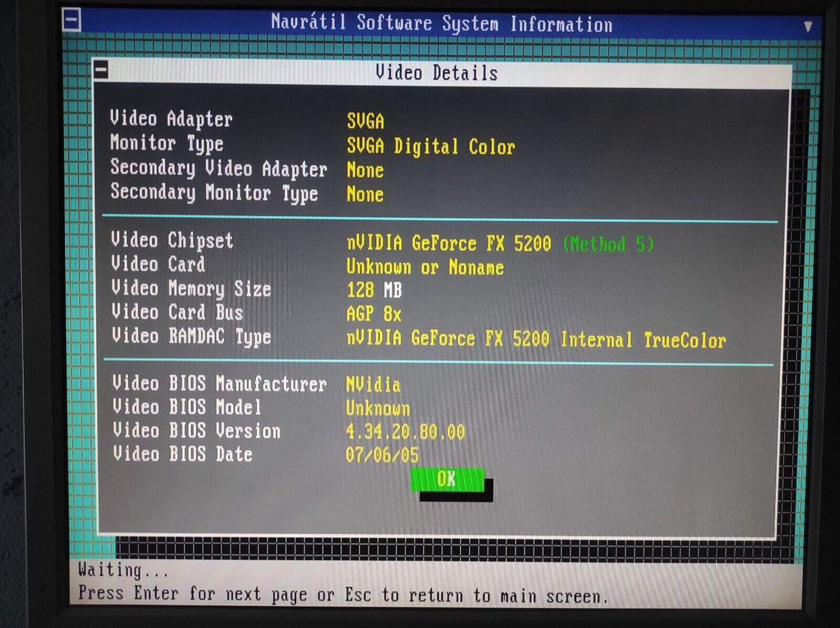
Task: Click the Secondary Monitor Type None value
Action: (365, 194)
